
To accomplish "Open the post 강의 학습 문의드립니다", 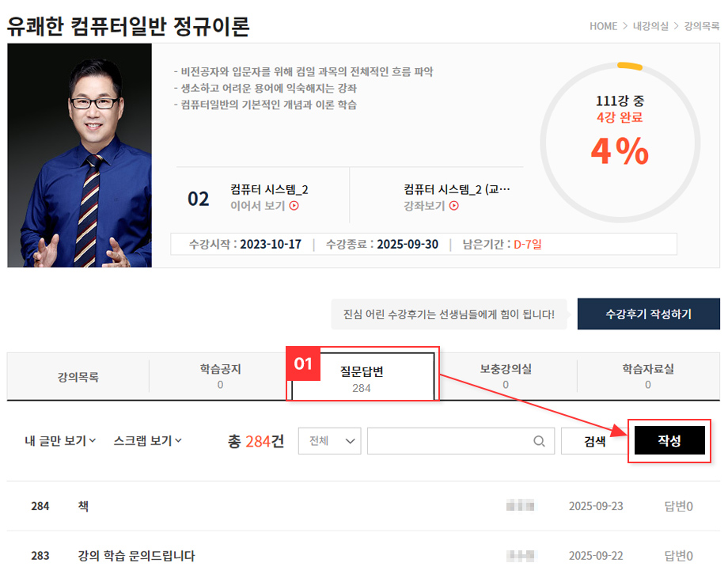I will [x=136, y=556].
